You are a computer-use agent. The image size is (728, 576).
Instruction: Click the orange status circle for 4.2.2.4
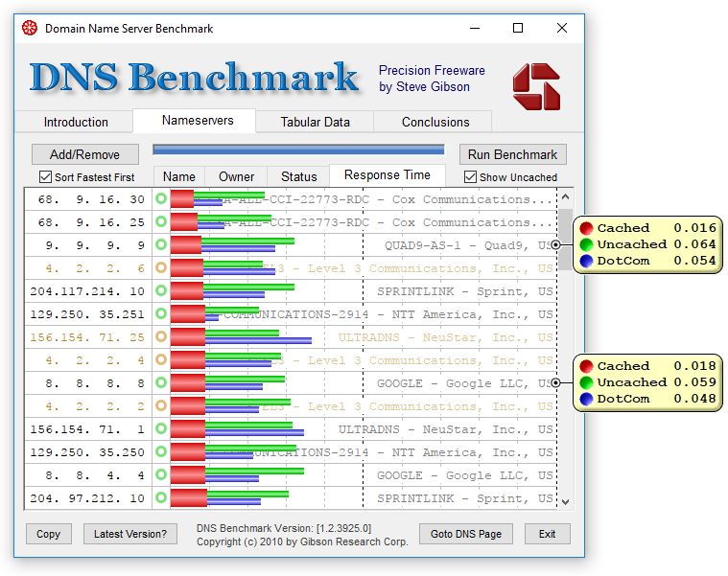click(161, 359)
